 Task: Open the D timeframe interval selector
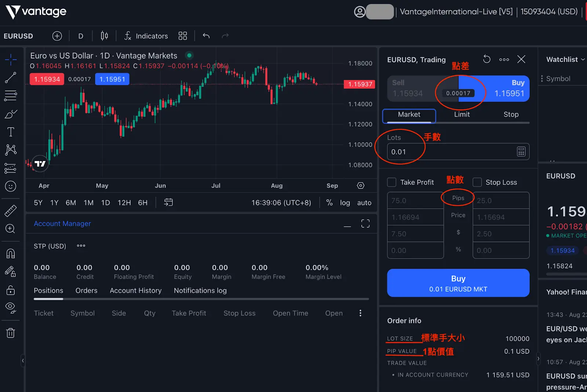tap(81, 36)
